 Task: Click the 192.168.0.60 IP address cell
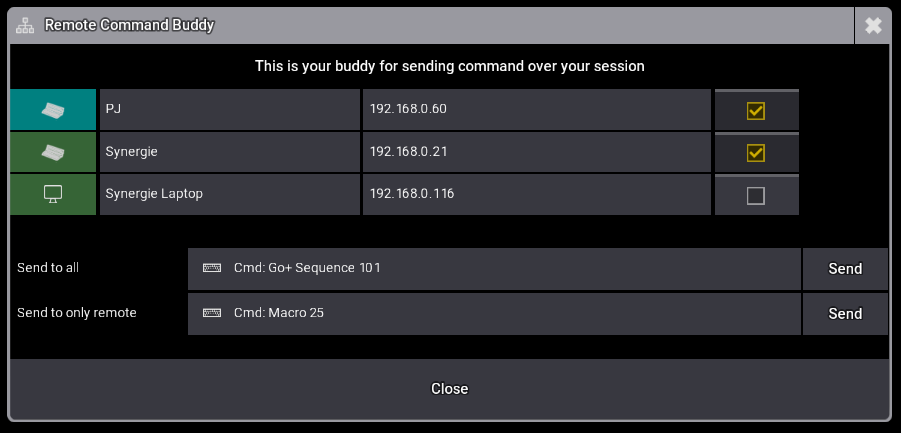point(536,110)
